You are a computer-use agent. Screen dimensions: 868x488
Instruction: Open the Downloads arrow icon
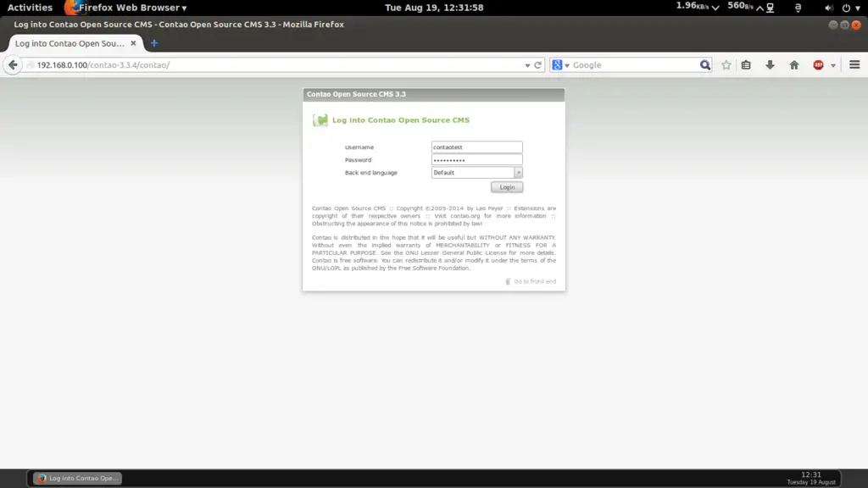[770, 64]
